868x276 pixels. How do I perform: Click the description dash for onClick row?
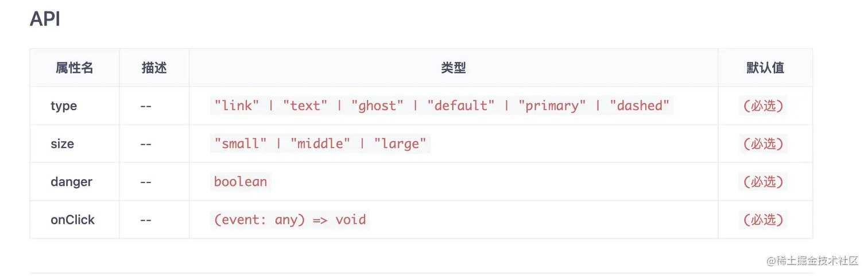[146, 220]
